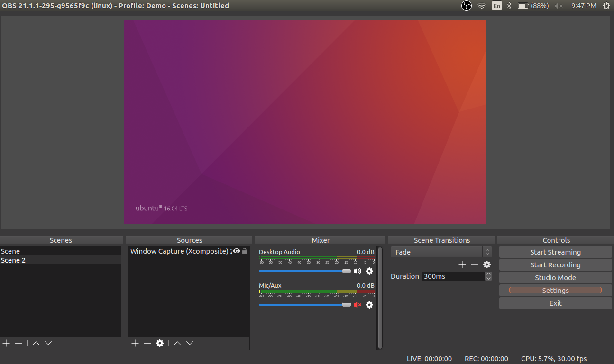Select Scene 2 in Scenes list
Image resolution: width=614 pixels, height=364 pixels.
(x=61, y=260)
